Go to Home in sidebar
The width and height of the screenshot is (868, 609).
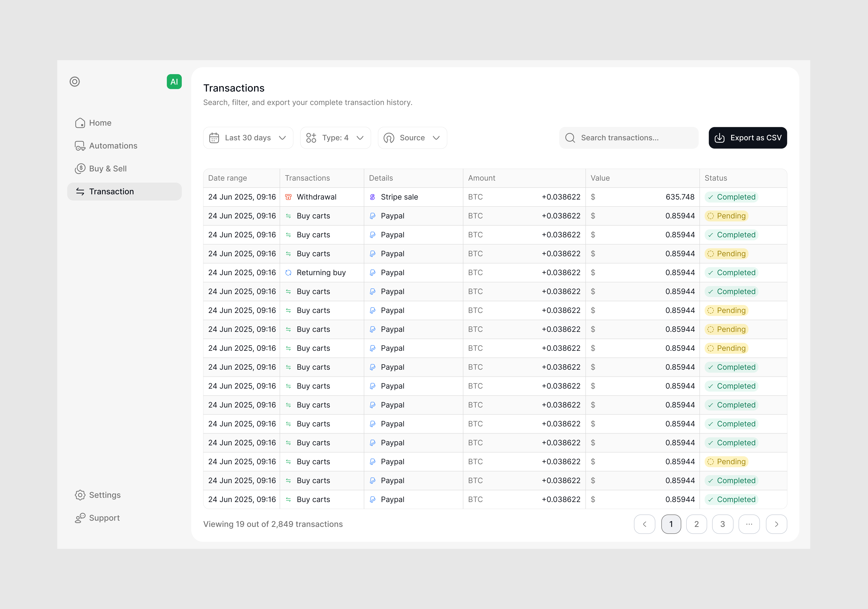tap(100, 123)
